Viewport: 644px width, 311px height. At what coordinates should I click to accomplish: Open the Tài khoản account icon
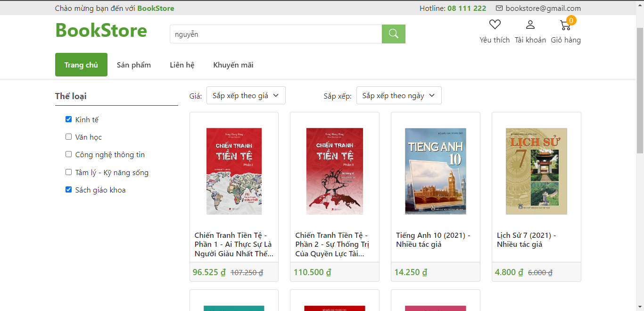(530, 24)
